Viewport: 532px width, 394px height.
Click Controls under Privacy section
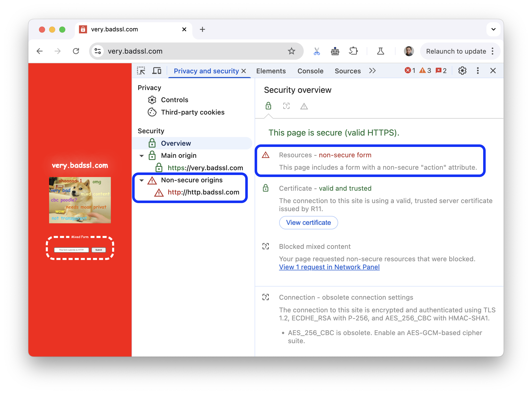174,99
